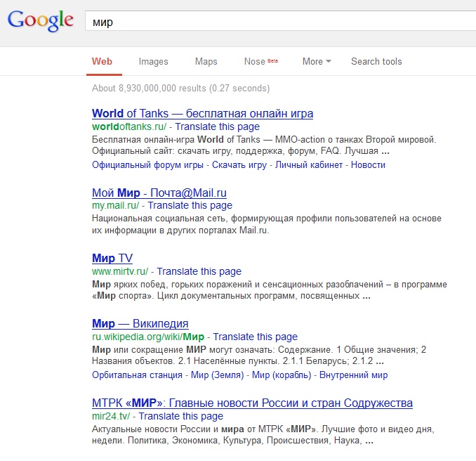Open the Maps tab
Image resolution: width=476 pixels, height=461 pixels.
click(x=206, y=62)
